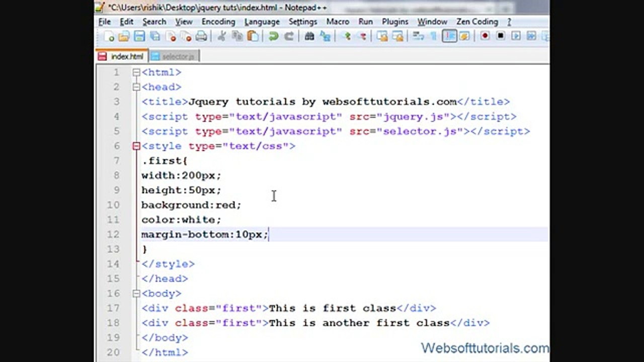Click the closing '</style>' tag

168,264
